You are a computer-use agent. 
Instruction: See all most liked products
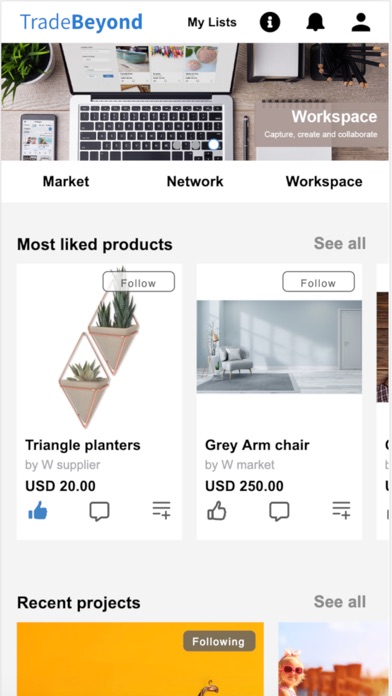[340, 243]
